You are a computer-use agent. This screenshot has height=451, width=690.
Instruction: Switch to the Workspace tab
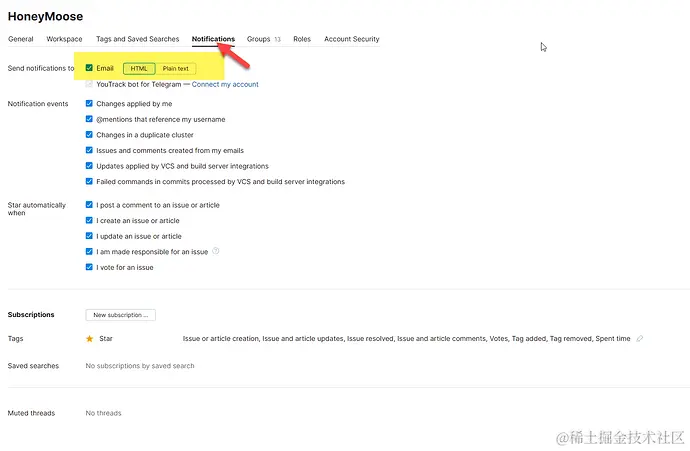(x=64, y=39)
